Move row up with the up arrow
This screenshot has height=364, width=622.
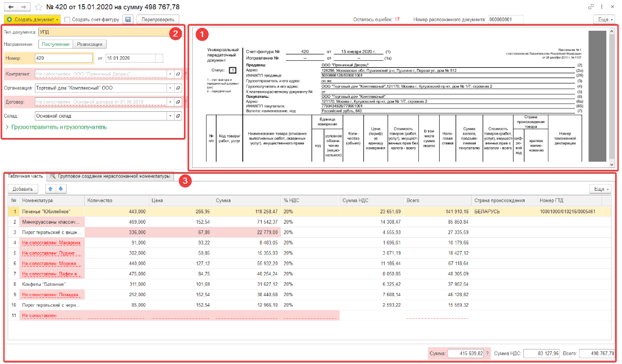pyautogui.click(x=51, y=188)
